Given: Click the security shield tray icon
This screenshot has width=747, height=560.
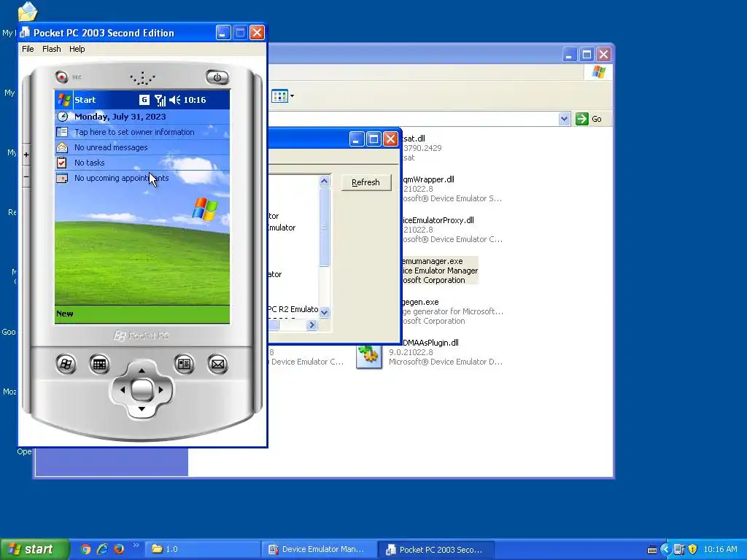Looking at the screenshot, I should (x=693, y=549).
